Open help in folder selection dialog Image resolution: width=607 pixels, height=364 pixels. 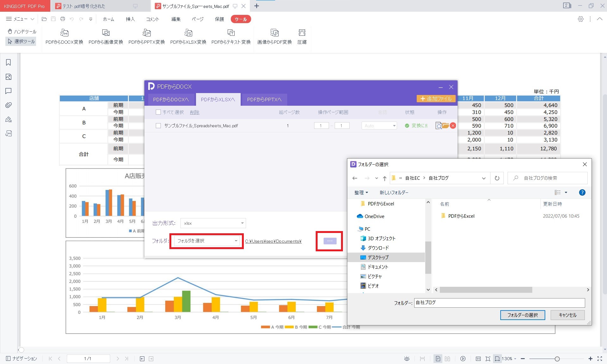pyautogui.click(x=582, y=192)
